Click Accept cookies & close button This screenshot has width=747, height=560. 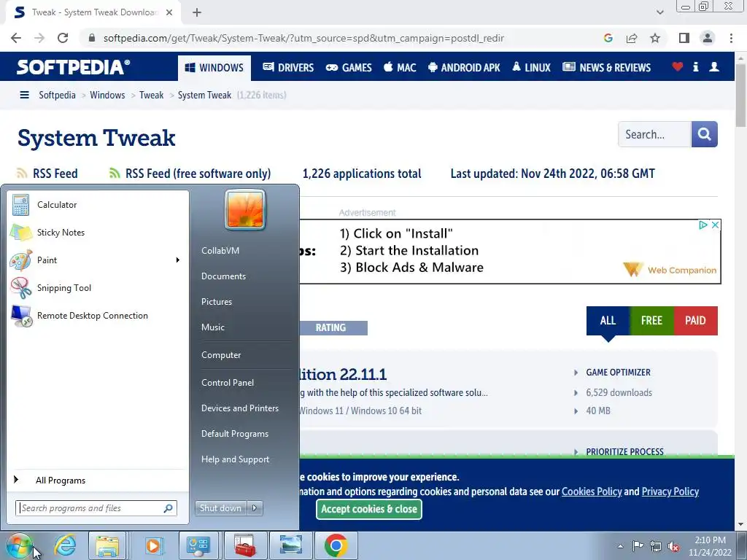tap(368, 509)
